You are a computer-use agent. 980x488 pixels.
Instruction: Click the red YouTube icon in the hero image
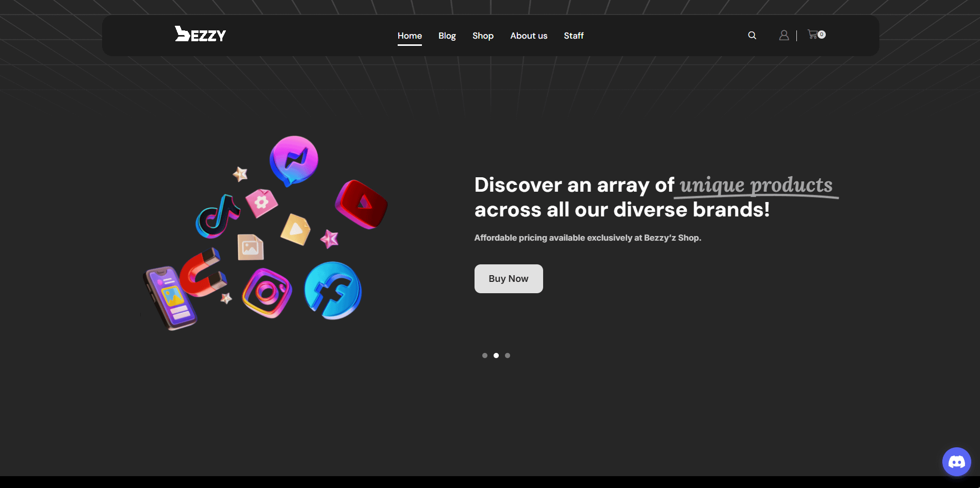[362, 204]
